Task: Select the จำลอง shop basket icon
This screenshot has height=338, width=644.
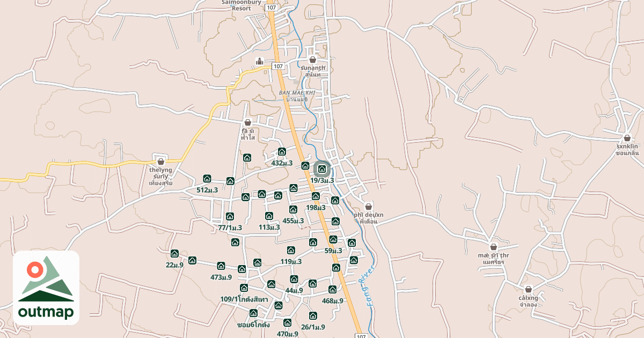Action: (528, 289)
